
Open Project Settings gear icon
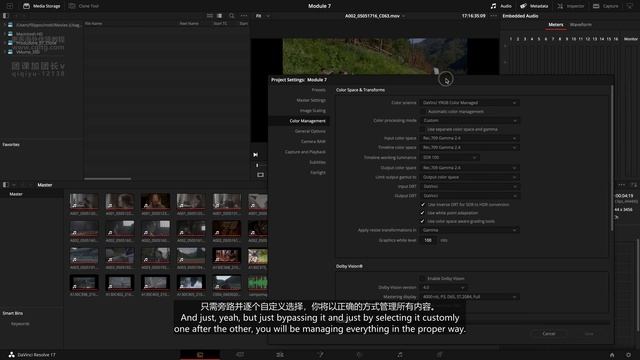click(x=629, y=355)
